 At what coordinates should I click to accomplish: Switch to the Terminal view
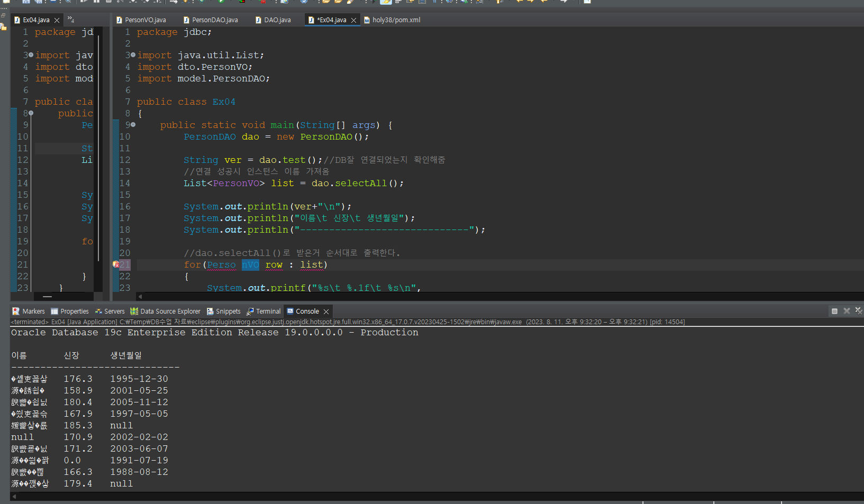click(x=263, y=311)
